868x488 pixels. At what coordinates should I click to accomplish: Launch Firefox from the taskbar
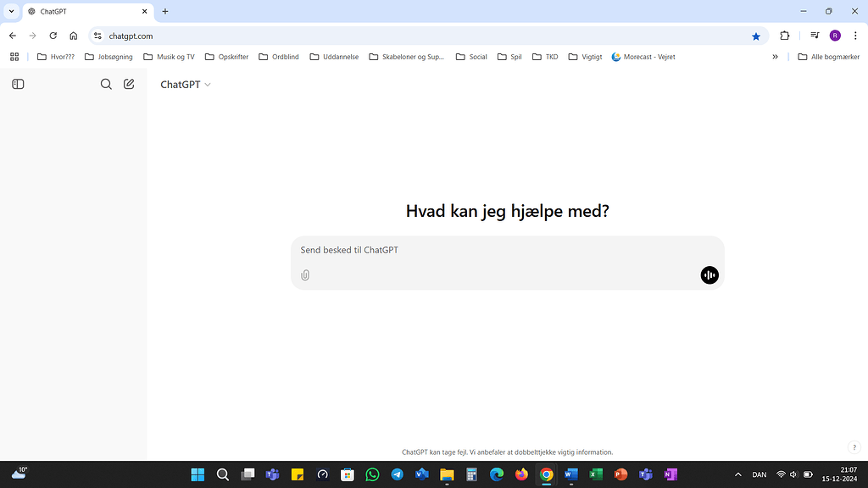(521, 474)
